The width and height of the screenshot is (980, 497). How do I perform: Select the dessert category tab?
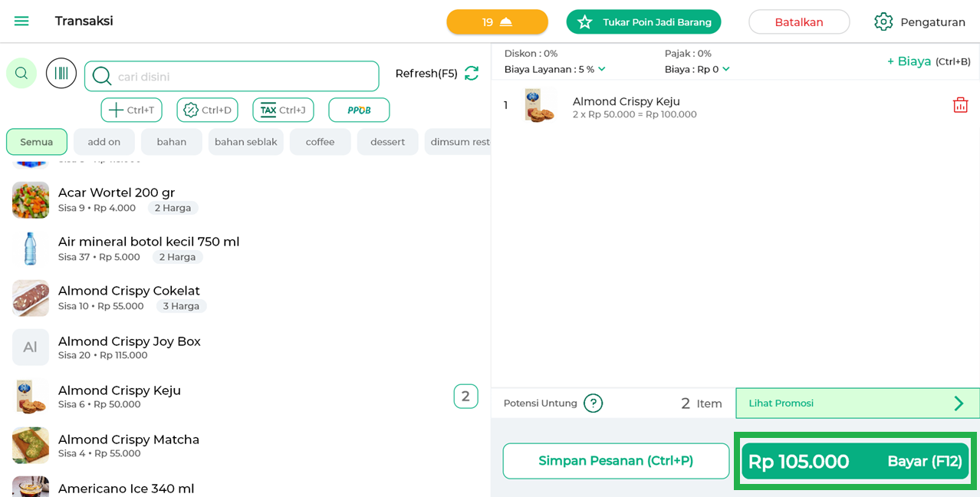387,142
